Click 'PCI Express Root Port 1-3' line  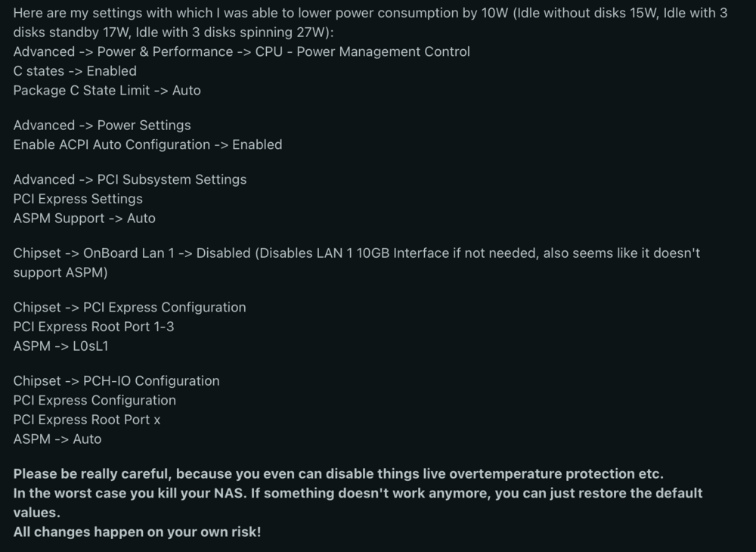pos(94,327)
